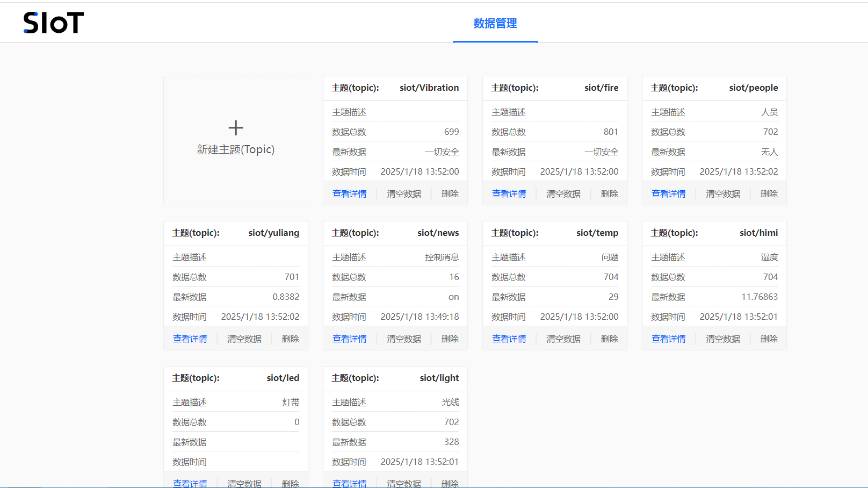Click the siot/news topic title
The image size is (868, 488).
(x=438, y=233)
